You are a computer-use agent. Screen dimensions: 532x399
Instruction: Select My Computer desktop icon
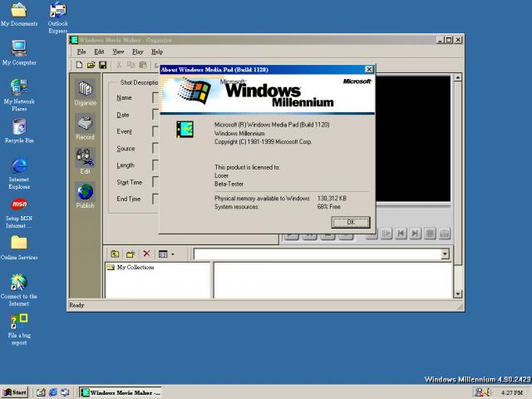[x=19, y=52]
